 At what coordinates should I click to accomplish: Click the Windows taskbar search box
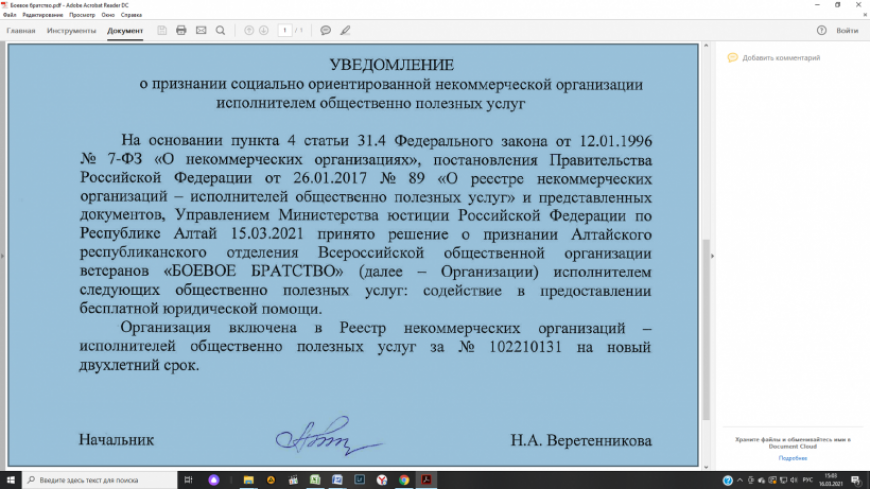pos(100,480)
